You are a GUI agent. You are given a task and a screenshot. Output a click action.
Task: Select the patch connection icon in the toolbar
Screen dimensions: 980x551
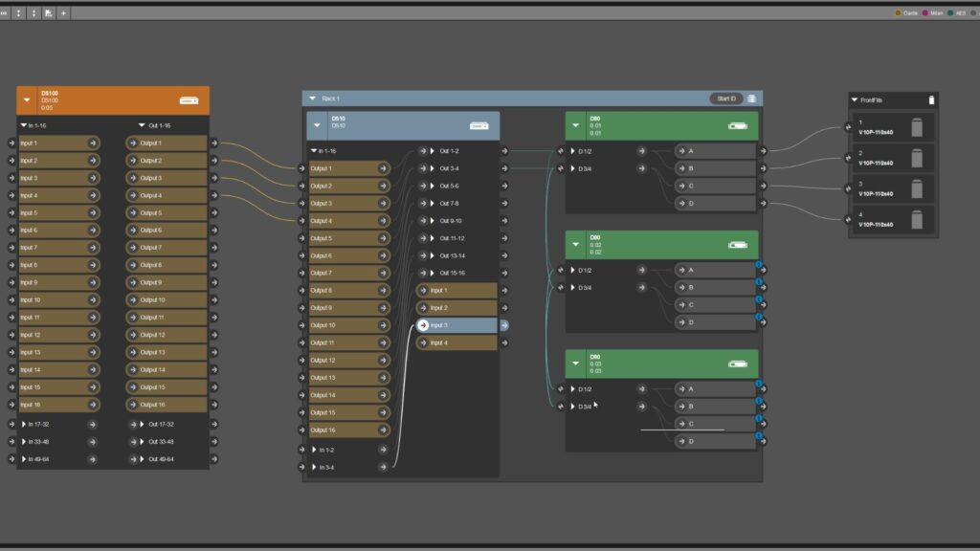(x=5, y=12)
